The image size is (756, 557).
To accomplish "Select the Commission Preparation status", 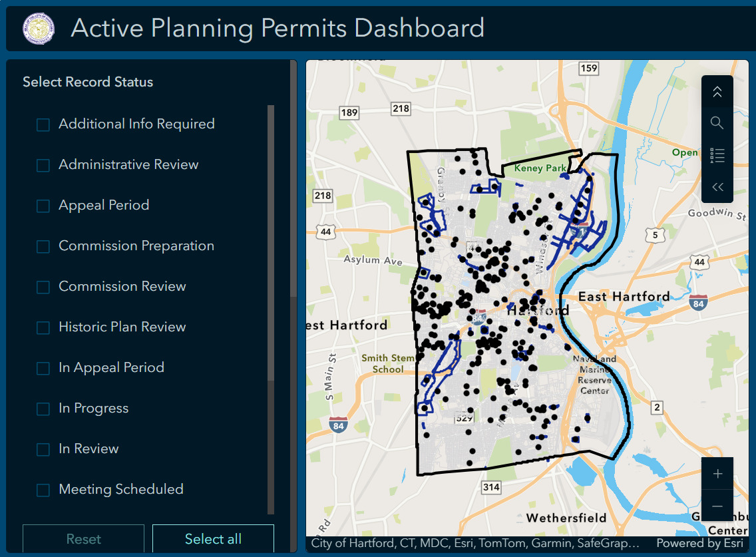I will click(x=43, y=246).
